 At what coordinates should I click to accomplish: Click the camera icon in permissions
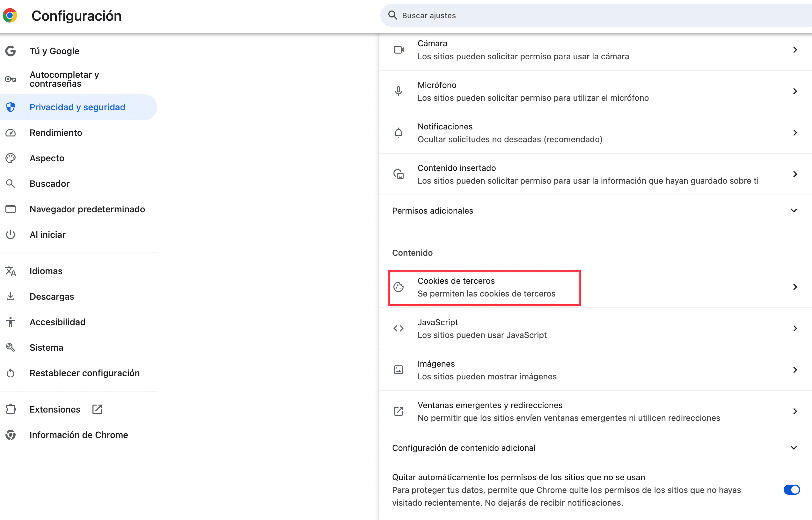[399, 50]
